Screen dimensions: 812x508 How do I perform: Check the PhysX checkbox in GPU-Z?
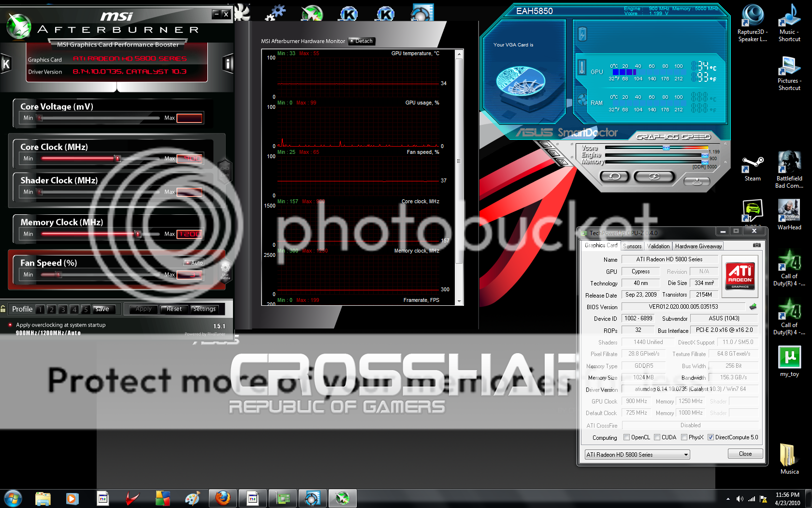tap(684, 437)
